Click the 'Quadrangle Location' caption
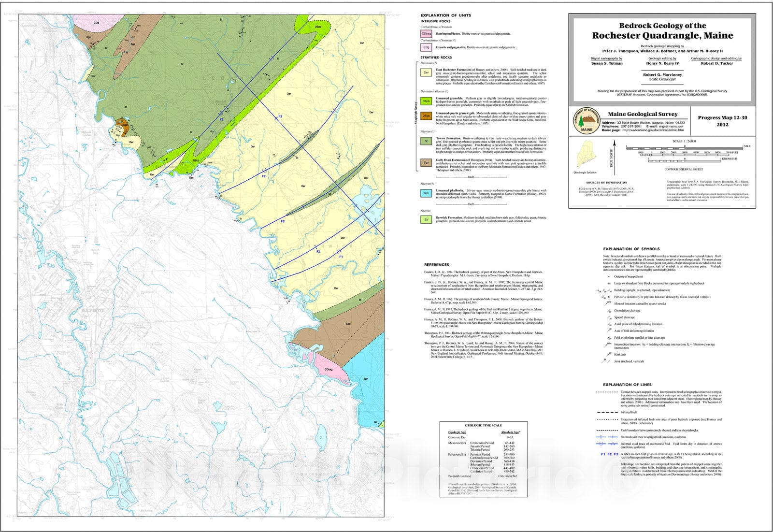 585,173
